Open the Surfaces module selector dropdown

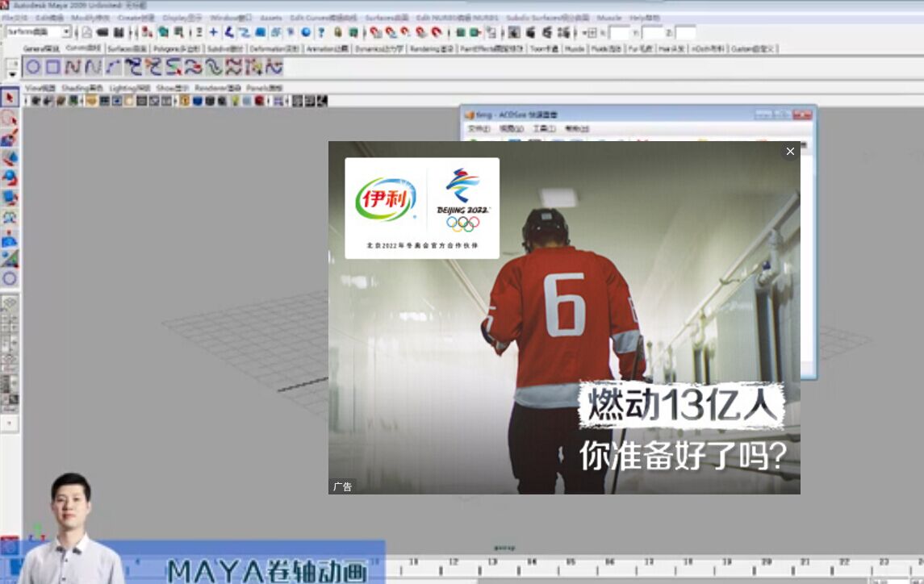tap(38, 31)
